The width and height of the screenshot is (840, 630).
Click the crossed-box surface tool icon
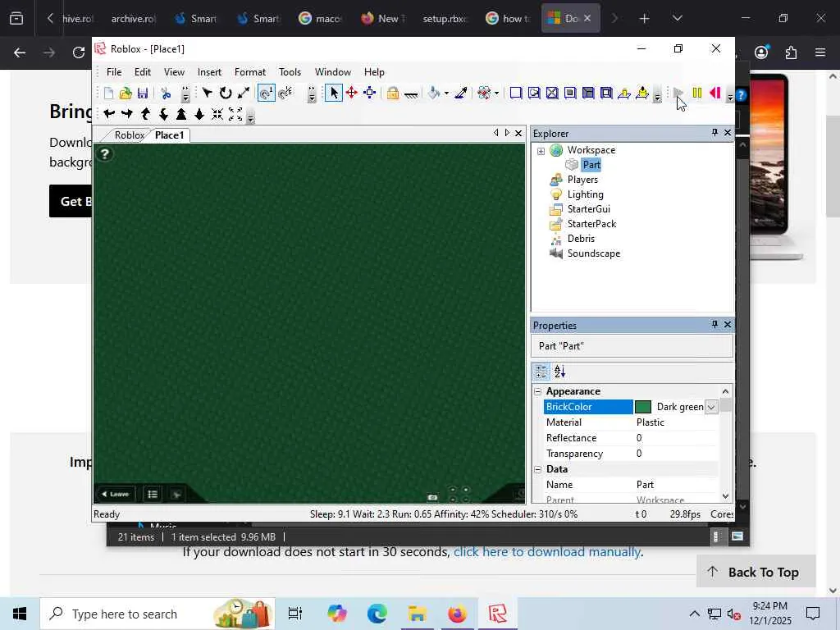pyautogui.click(x=552, y=94)
